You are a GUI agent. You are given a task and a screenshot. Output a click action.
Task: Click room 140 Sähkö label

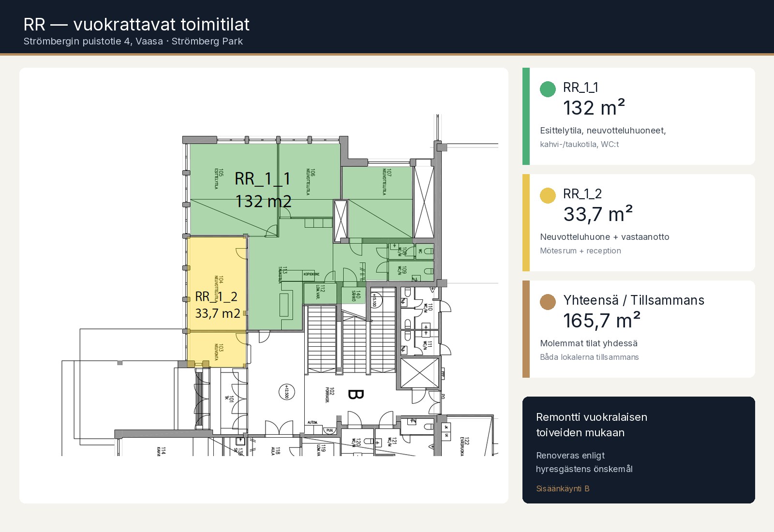point(356,296)
